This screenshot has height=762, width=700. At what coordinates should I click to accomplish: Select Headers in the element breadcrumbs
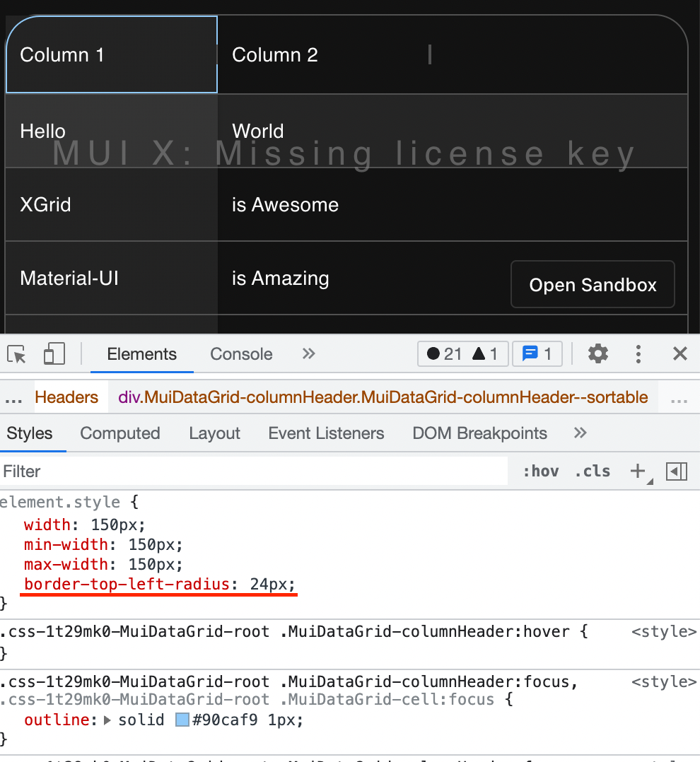(66, 397)
